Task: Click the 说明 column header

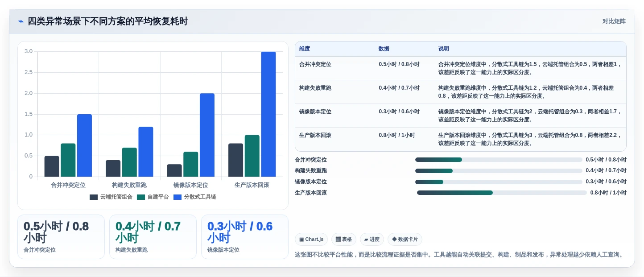Action: pos(444,49)
